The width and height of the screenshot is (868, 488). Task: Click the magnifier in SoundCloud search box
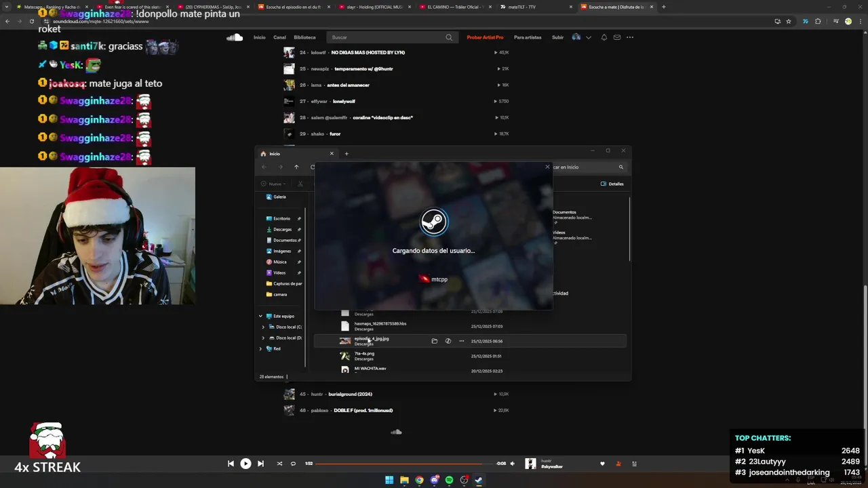[x=449, y=37]
